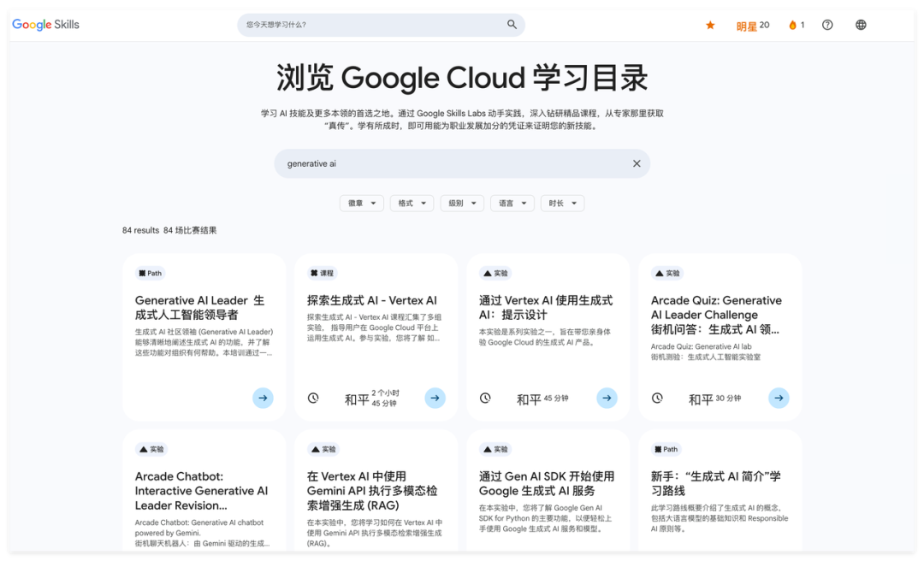This screenshot has width=924, height=561.
Task: Click the star points icon in the header
Action: coord(710,25)
